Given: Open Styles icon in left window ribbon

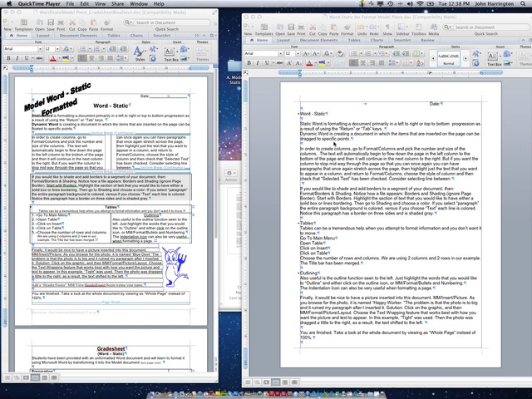Looking at the screenshot, I should 140,53.
